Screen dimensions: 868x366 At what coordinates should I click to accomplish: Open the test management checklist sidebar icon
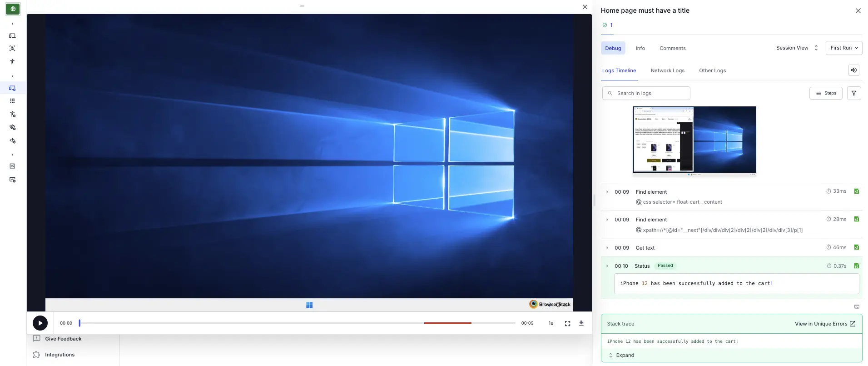[x=12, y=166]
